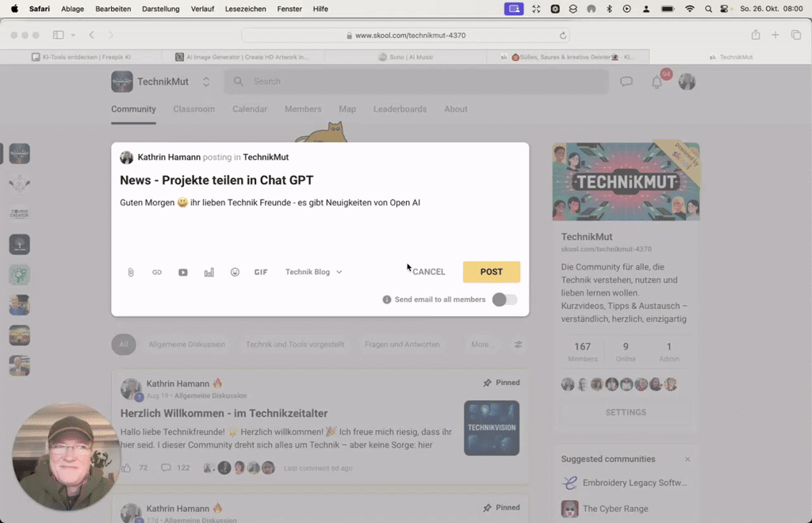Screen dimensions: 812x523
Task: Create a poll using the poll icon
Action: click(x=209, y=272)
